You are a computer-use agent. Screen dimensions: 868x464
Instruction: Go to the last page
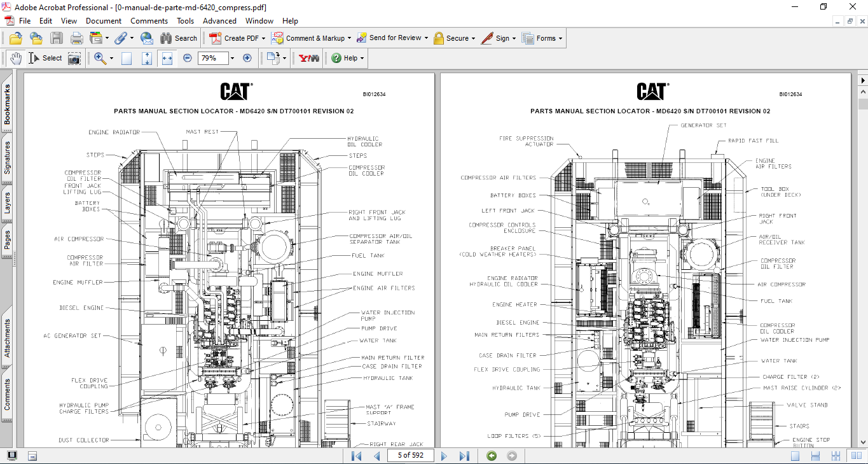464,456
